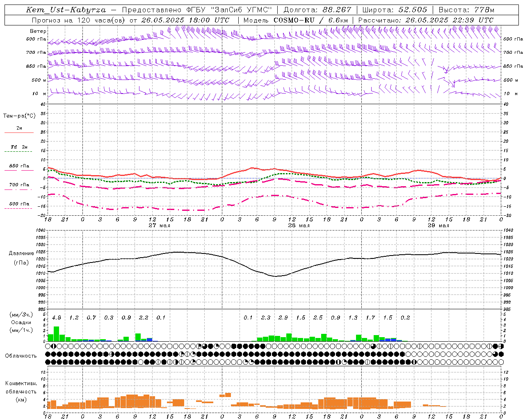525x420 pixels.
Task: Click the 0.3 precipitation value
Action: (x=109, y=318)
